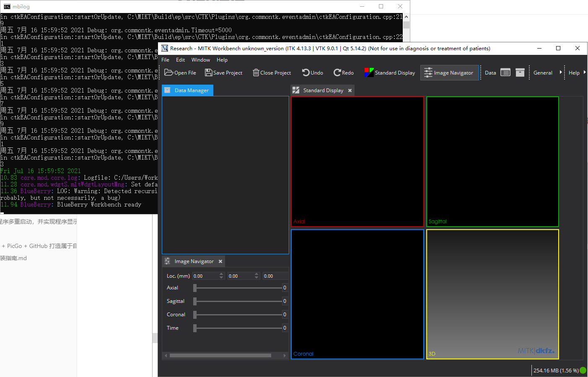Click the Coronal slice number box
The image size is (588, 377).
click(285, 315)
